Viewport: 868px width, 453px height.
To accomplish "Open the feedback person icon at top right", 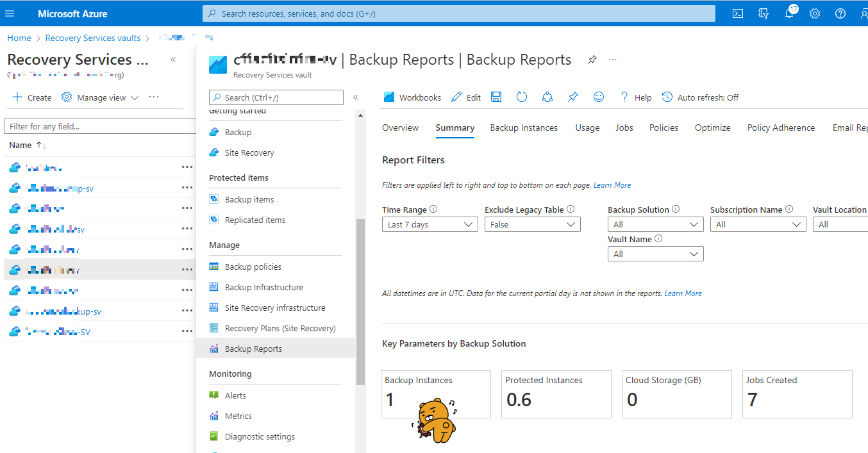I will [863, 13].
